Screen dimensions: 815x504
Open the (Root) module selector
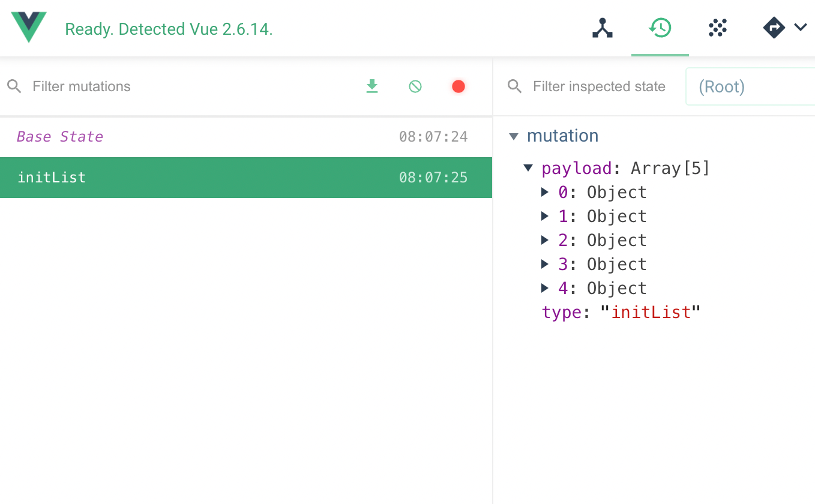pos(750,87)
